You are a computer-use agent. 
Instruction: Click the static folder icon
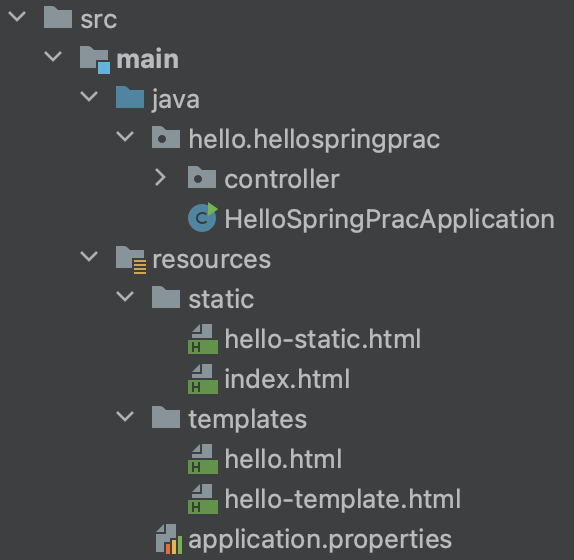(166, 297)
